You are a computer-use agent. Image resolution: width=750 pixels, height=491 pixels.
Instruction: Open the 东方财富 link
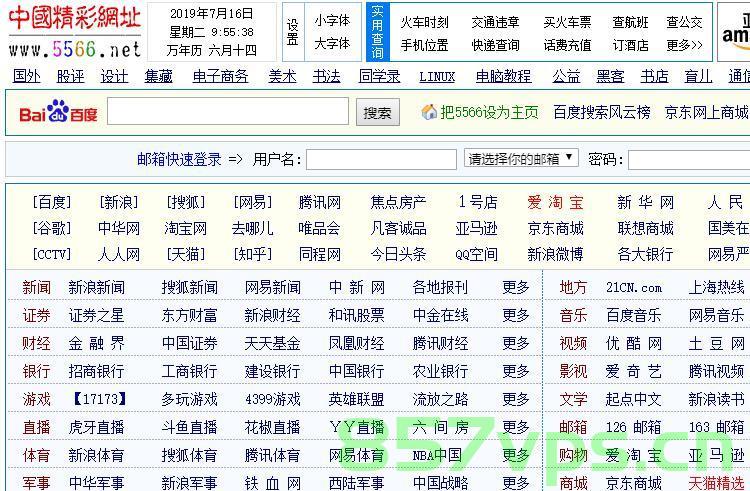[189, 315]
